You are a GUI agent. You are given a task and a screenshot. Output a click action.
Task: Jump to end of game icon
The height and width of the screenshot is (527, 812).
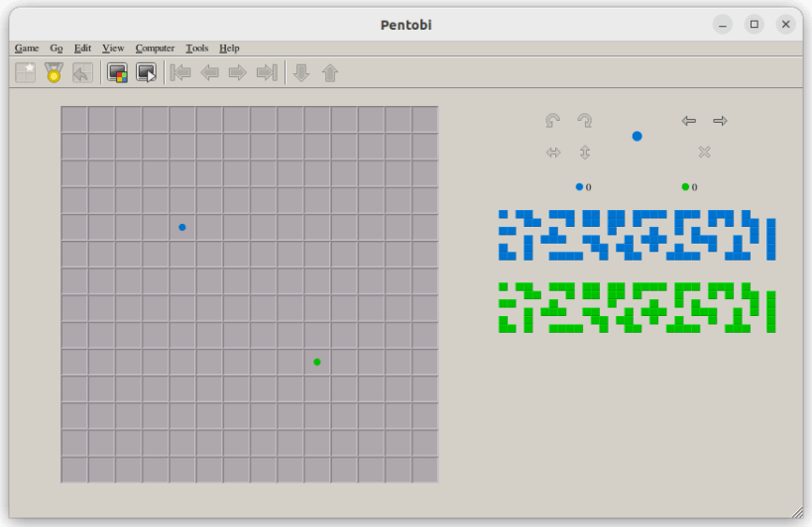[x=268, y=72]
